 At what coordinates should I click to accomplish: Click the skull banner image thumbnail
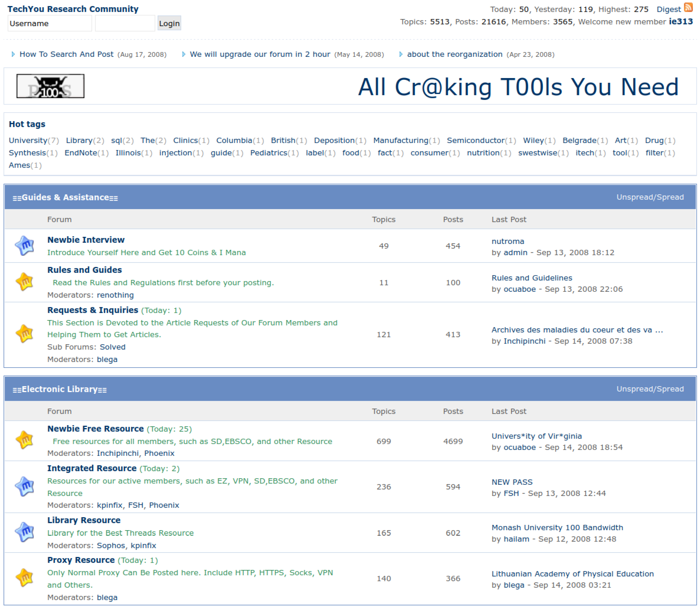pyautogui.click(x=51, y=86)
